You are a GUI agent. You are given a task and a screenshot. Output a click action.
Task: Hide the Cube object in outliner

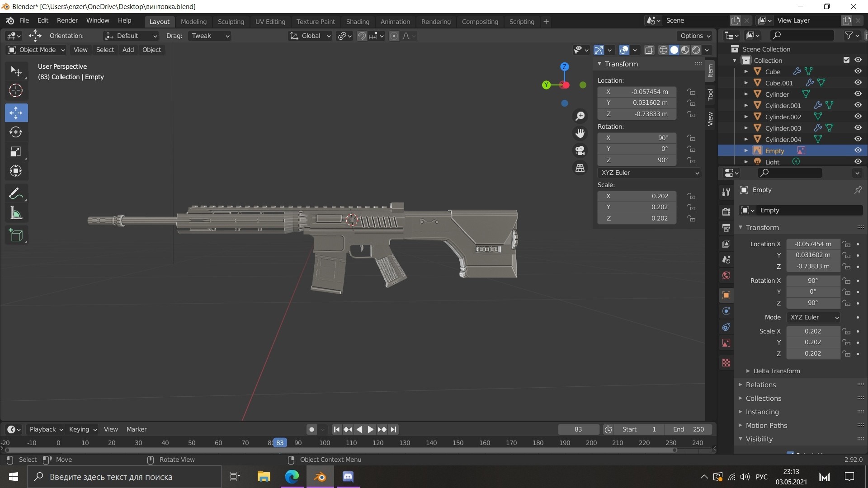[x=858, y=71]
